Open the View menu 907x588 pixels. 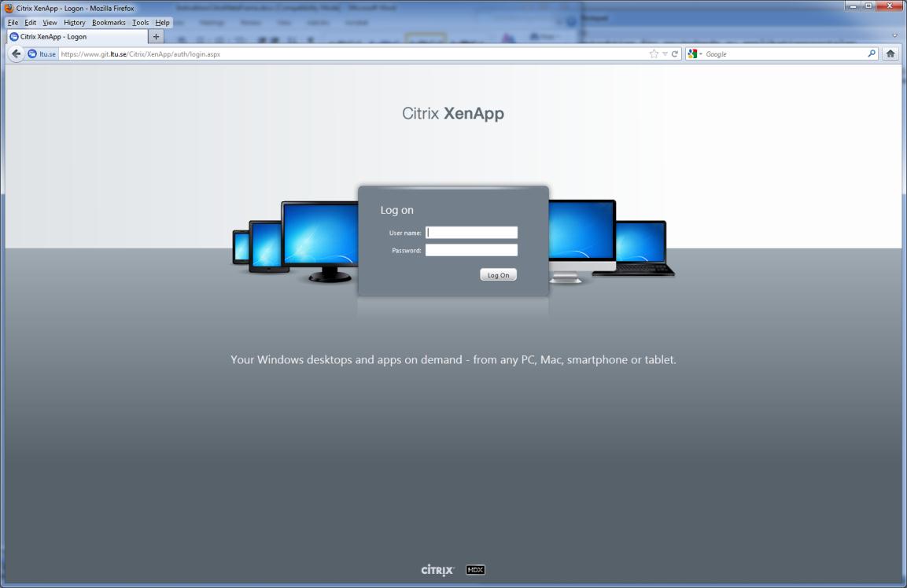(x=50, y=23)
